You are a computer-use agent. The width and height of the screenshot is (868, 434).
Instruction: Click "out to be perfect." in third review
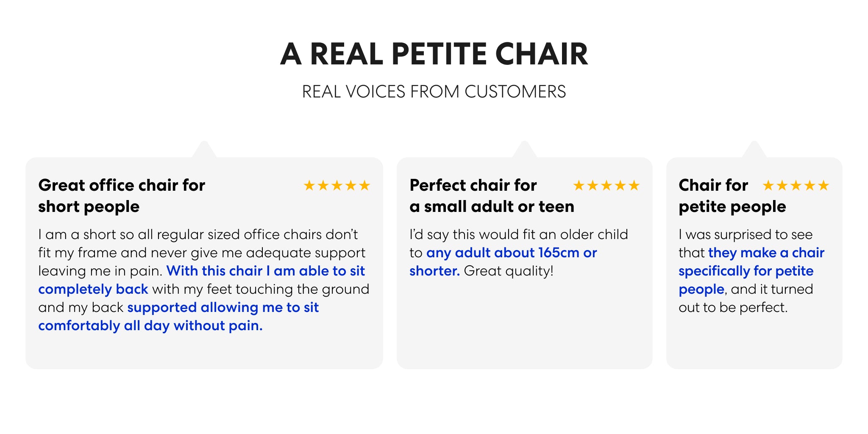pos(733,307)
